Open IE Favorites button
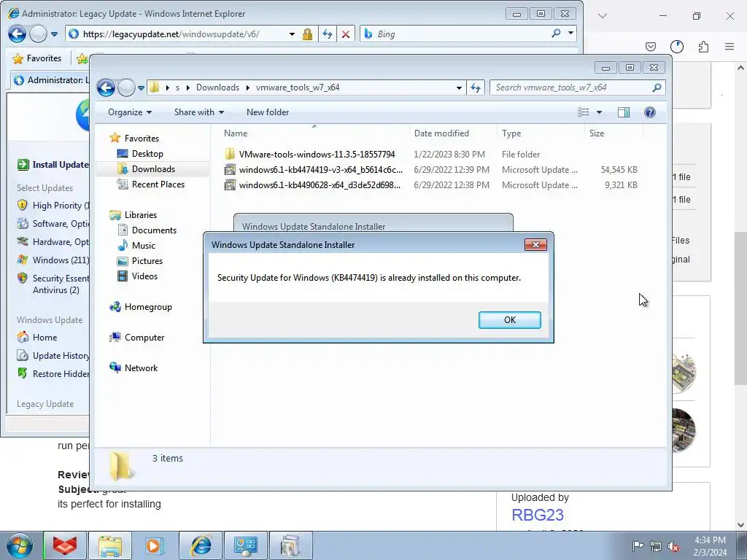This screenshot has height=560, width=747. click(x=37, y=58)
